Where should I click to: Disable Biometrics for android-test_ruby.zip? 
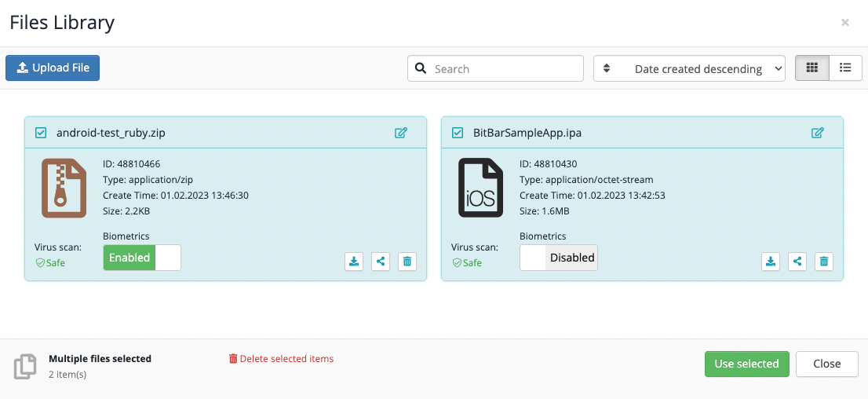coord(142,258)
